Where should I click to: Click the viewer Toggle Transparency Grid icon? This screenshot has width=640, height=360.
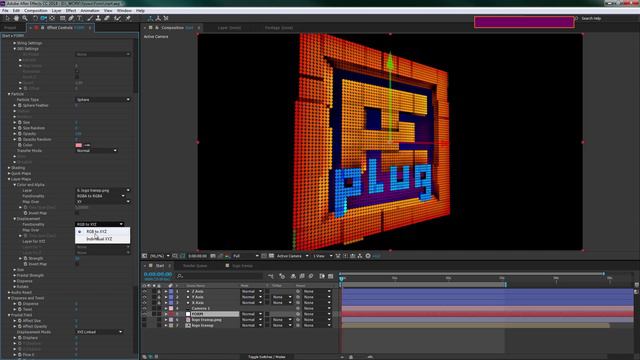pyautogui.click(x=271, y=256)
